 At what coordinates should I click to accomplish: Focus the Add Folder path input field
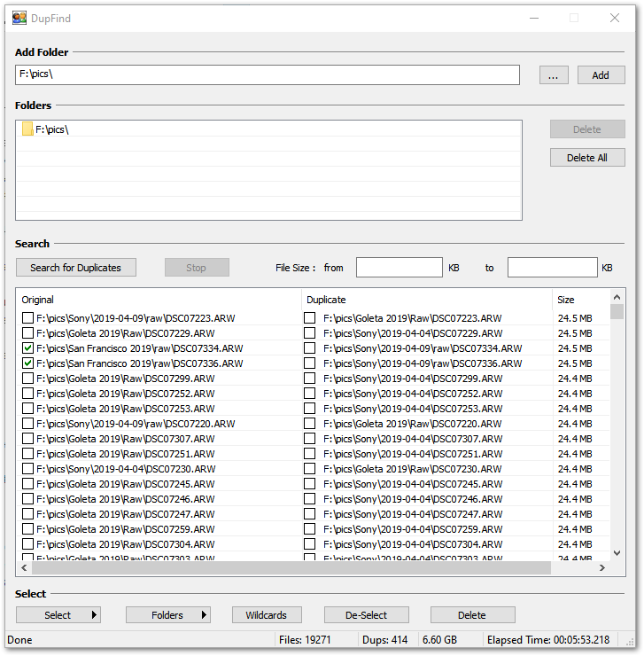coord(268,74)
